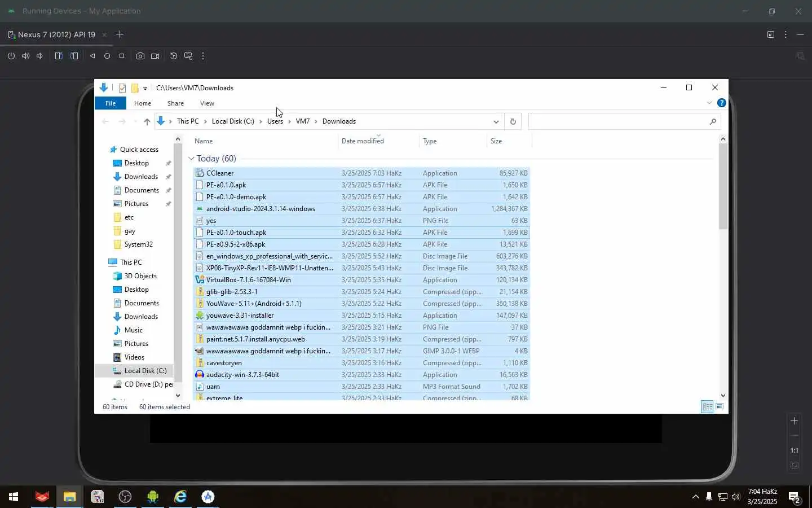Select Videos under This PC
Screen dimensions: 812x508
pos(134,357)
